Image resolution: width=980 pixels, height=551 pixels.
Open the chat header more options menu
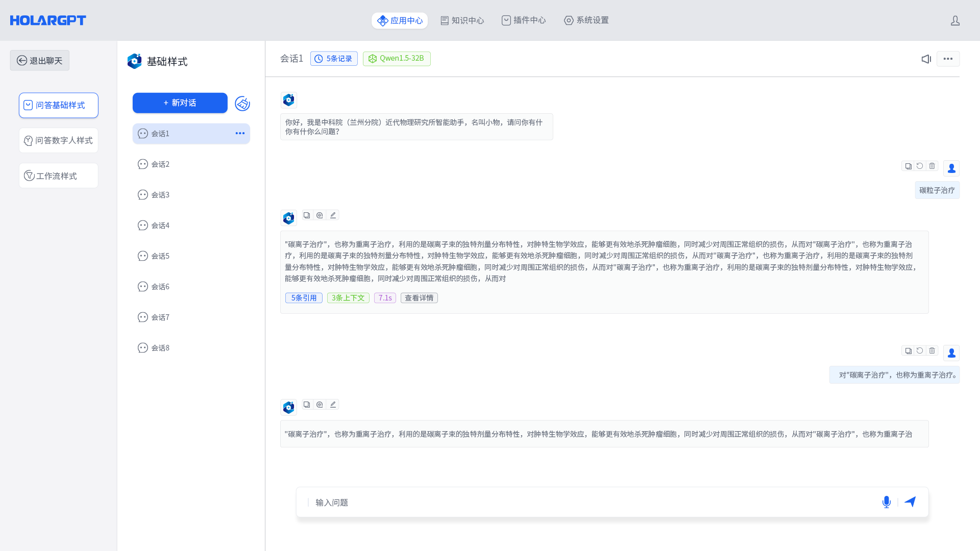[x=948, y=59]
